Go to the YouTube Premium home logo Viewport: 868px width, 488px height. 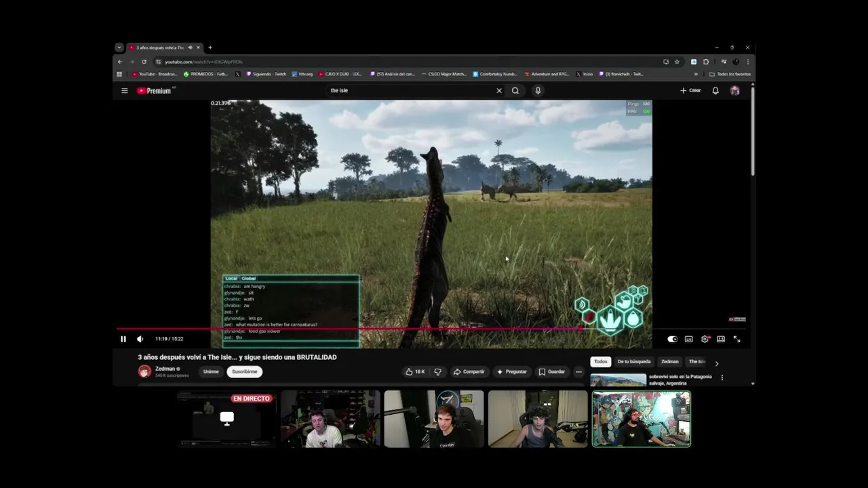point(156,90)
